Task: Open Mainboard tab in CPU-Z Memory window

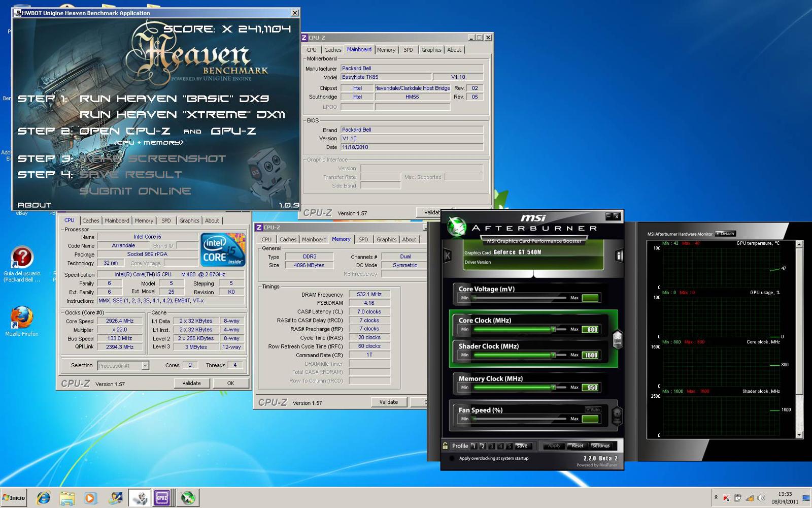Action: pos(314,239)
